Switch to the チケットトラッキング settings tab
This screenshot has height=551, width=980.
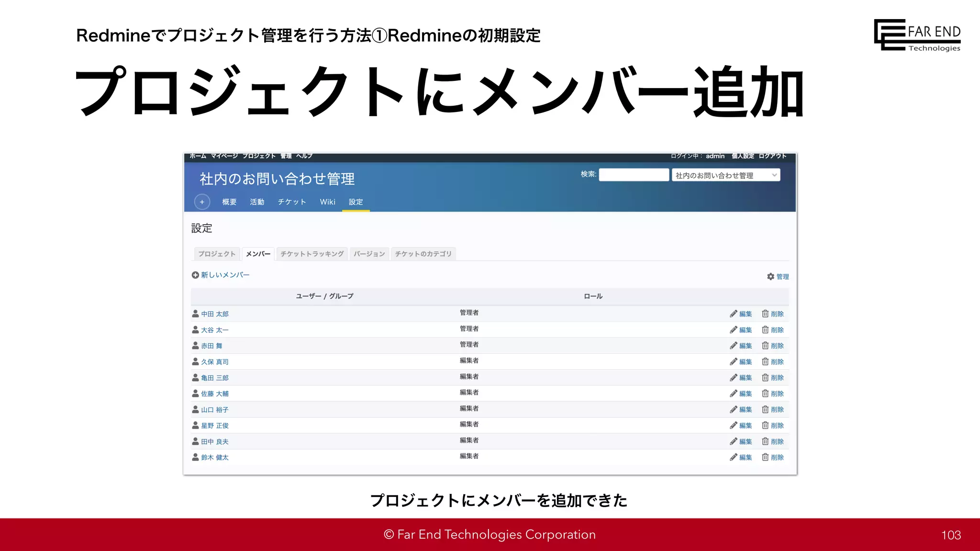312,254
